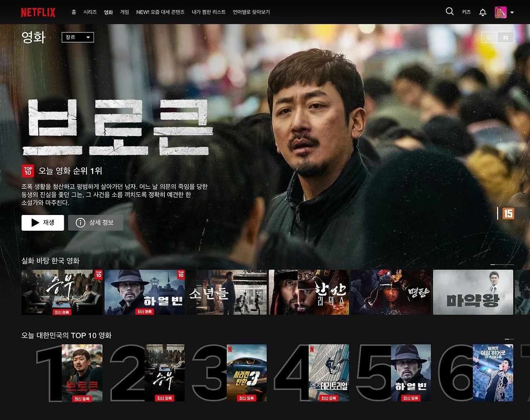Open the 시리즈 navigation item
530x420 pixels.
click(90, 12)
